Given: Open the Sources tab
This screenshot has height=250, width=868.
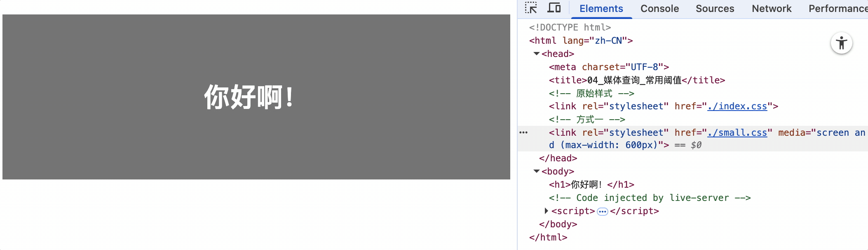Looking at the screenshot, I should 715,9.
